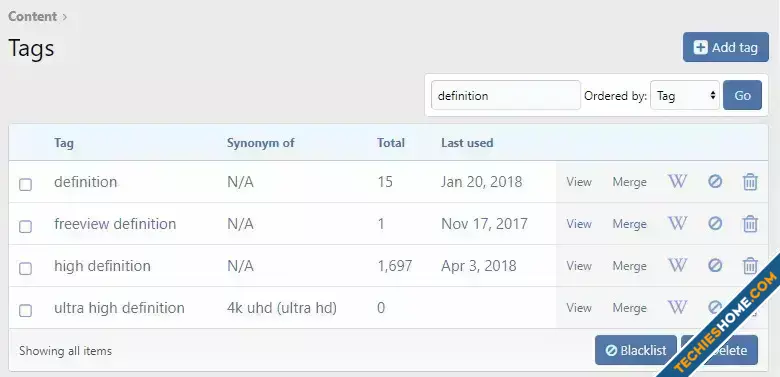Viewport: 780px width, 377px height.
Task: Delete the definition tag via trash icon
Action: (750, 182)
